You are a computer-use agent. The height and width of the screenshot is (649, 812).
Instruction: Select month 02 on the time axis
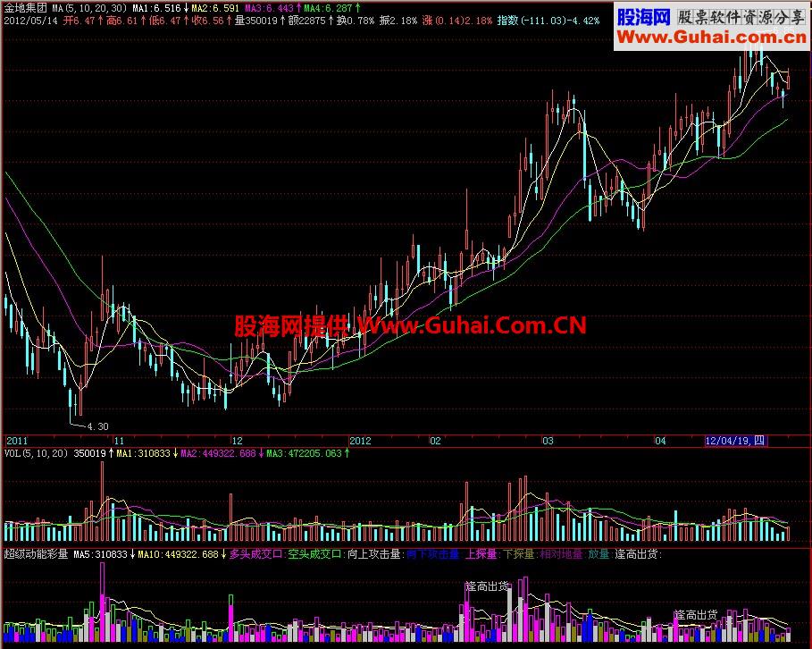436,441
